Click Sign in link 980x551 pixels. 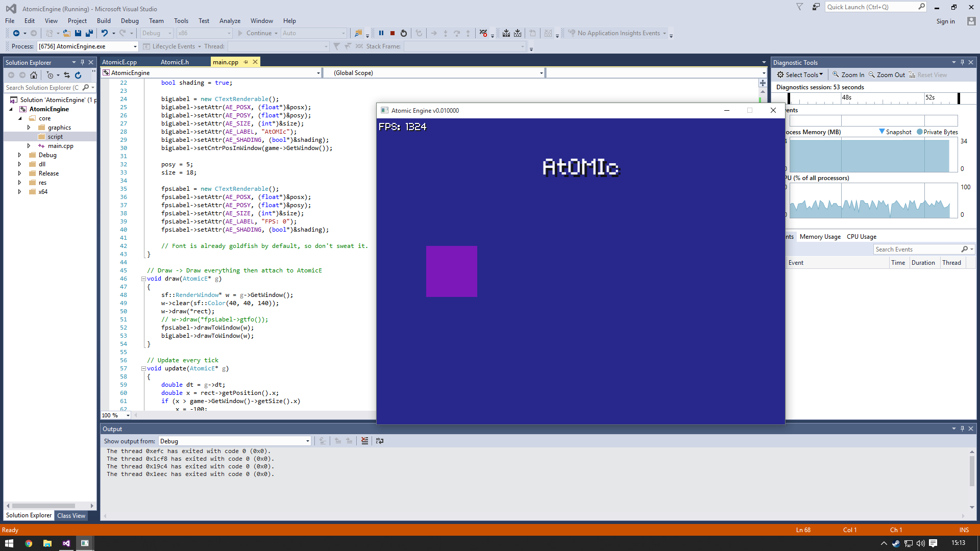(945, 21)
